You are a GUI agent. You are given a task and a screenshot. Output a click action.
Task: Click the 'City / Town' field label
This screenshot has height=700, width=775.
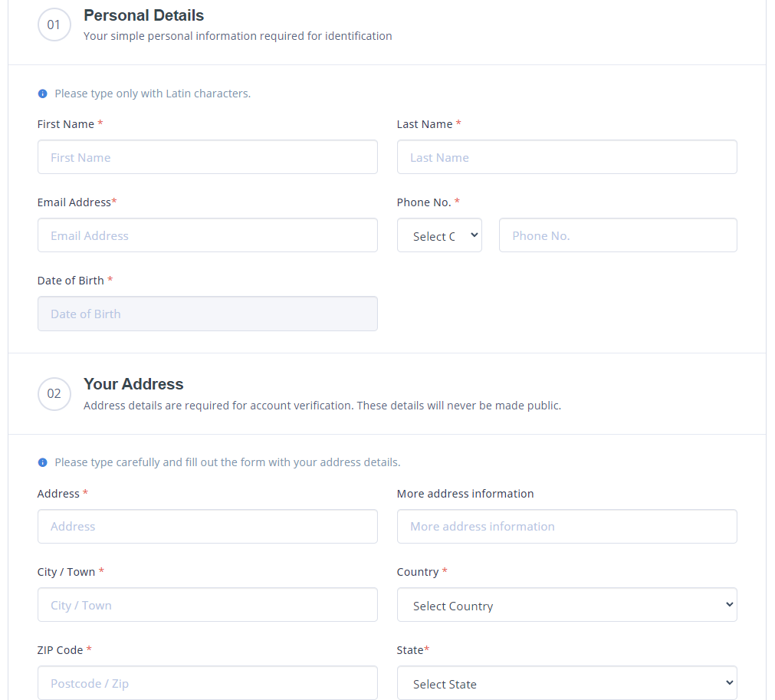[66, 572]
